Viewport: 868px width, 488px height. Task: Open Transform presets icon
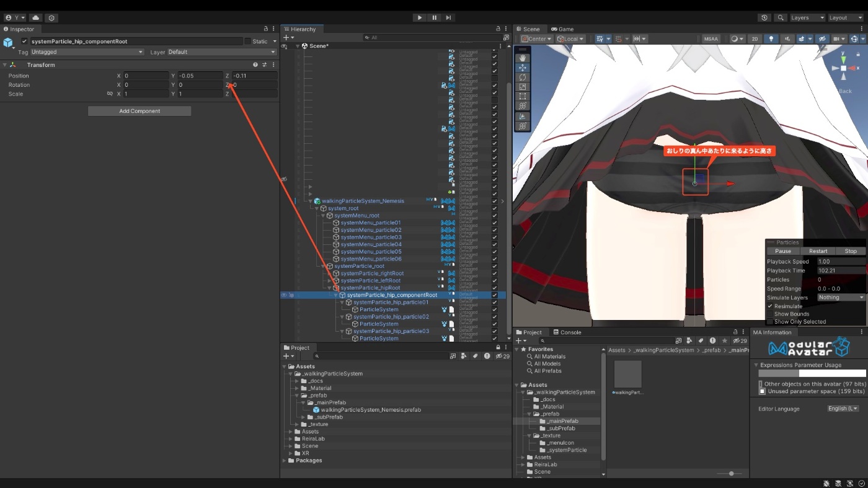pyautogui.click(x=264, y=64)
